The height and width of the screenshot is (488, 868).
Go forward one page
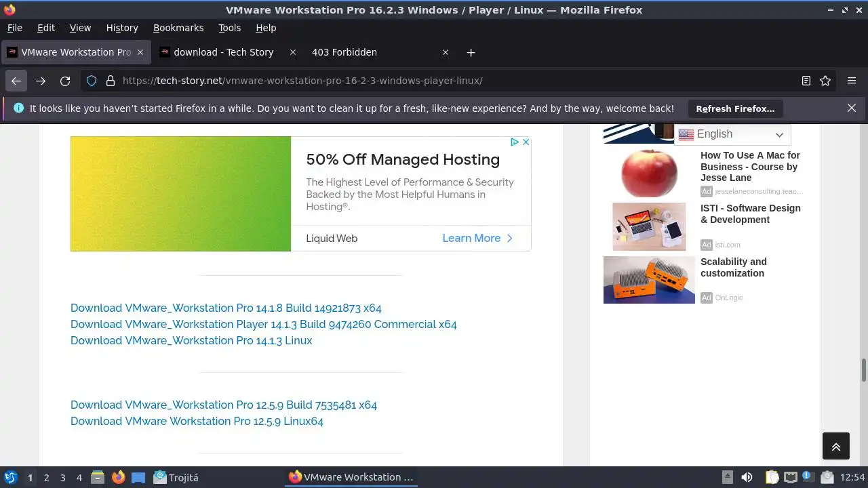coord(41,81)
